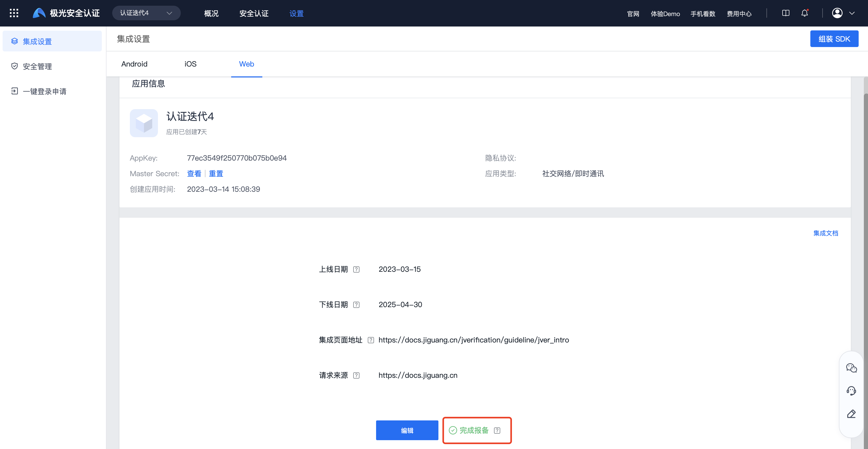Screen dimensions: 868x449
Task: Open the 体验Demo link
Action: (665, 14)
